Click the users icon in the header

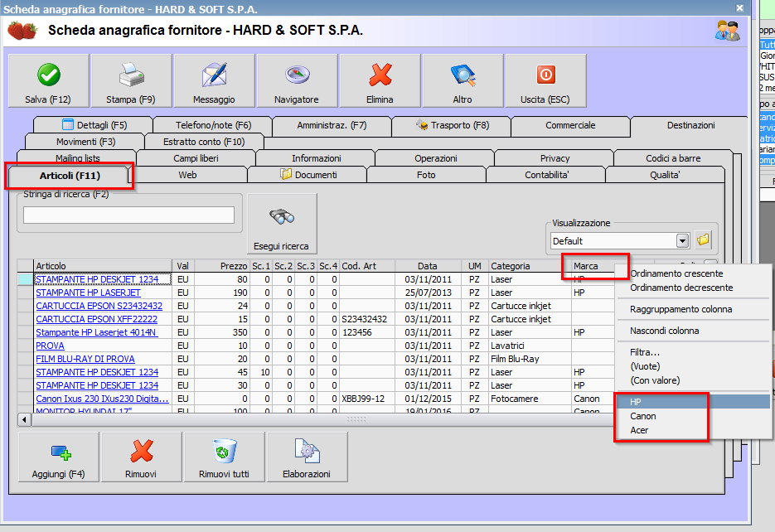click(727, 31)
